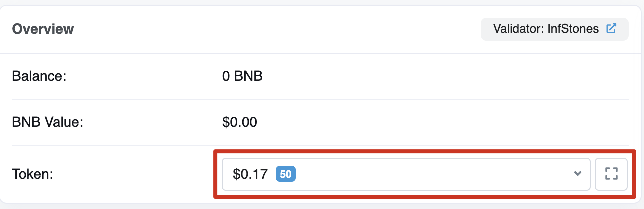The width and height of the screenshot is (644, 209).
Task: Click the $0.17 token value text
Action: (250, 174)
